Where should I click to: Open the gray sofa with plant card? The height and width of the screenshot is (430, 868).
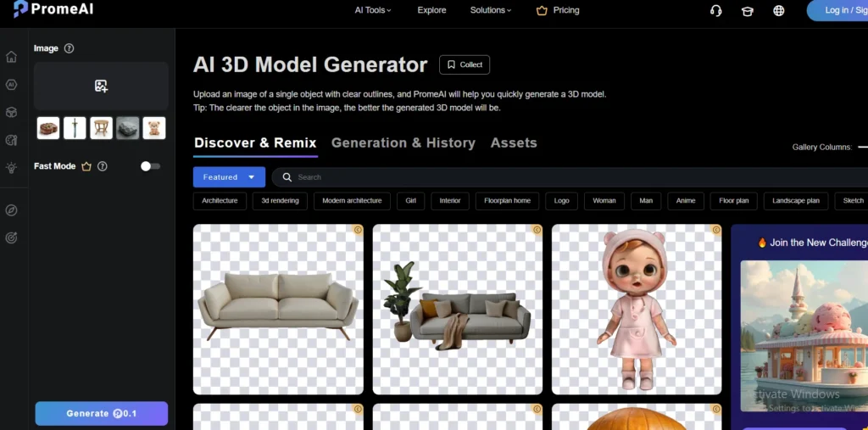(458, 310)
